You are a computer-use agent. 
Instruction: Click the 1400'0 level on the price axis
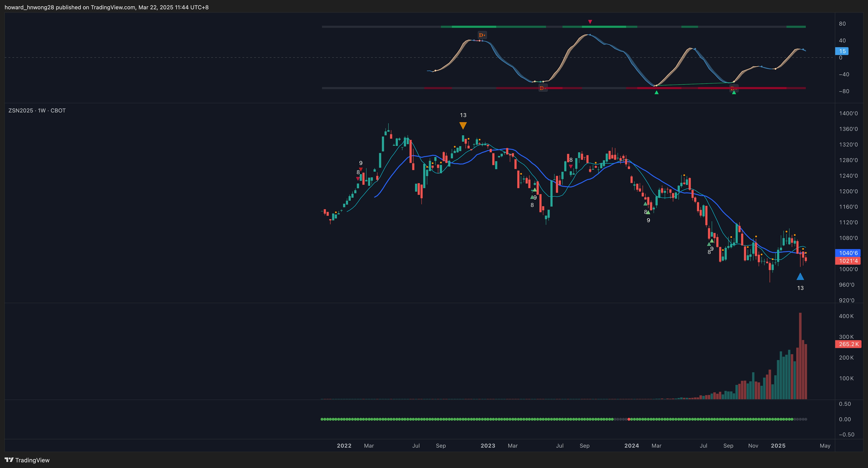tap(849, 113)
